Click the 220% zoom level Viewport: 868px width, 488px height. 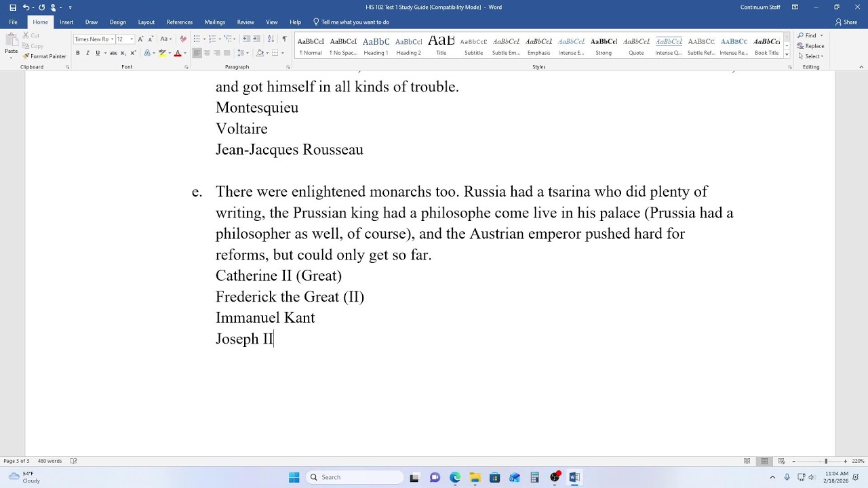[x=859, y=461]
